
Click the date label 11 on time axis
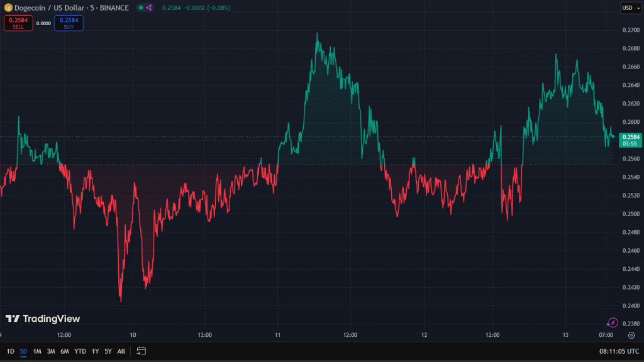point(277,335)
